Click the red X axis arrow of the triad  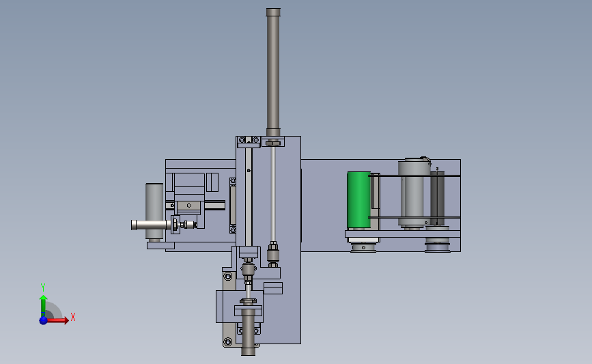(x=57, y=320)
